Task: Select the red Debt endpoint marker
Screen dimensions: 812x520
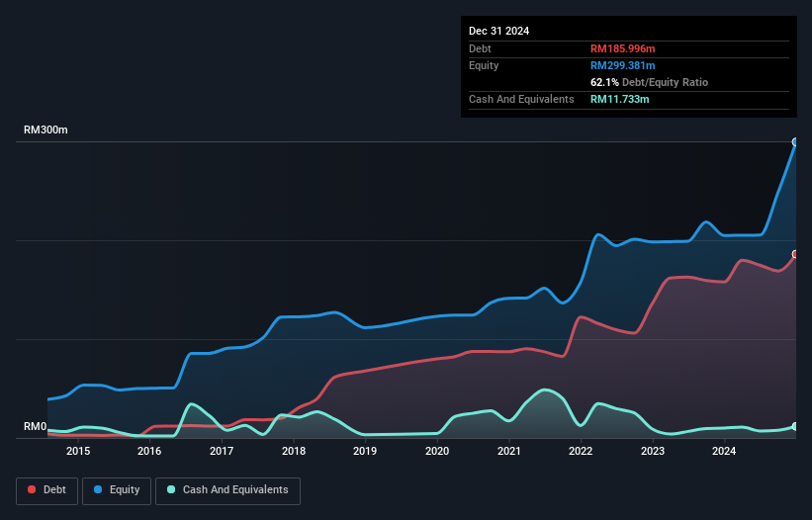Action: [x=795, y=254]
